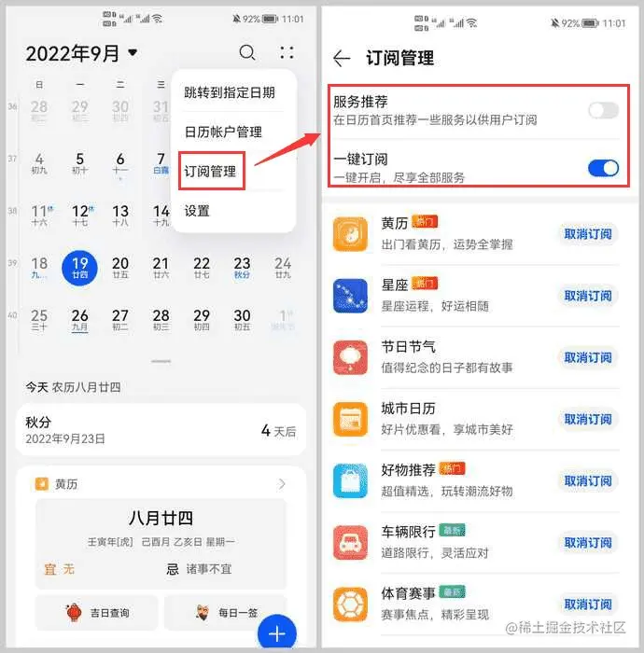Collapse the calendar using the grey handle bar

[x=161, y=361]
